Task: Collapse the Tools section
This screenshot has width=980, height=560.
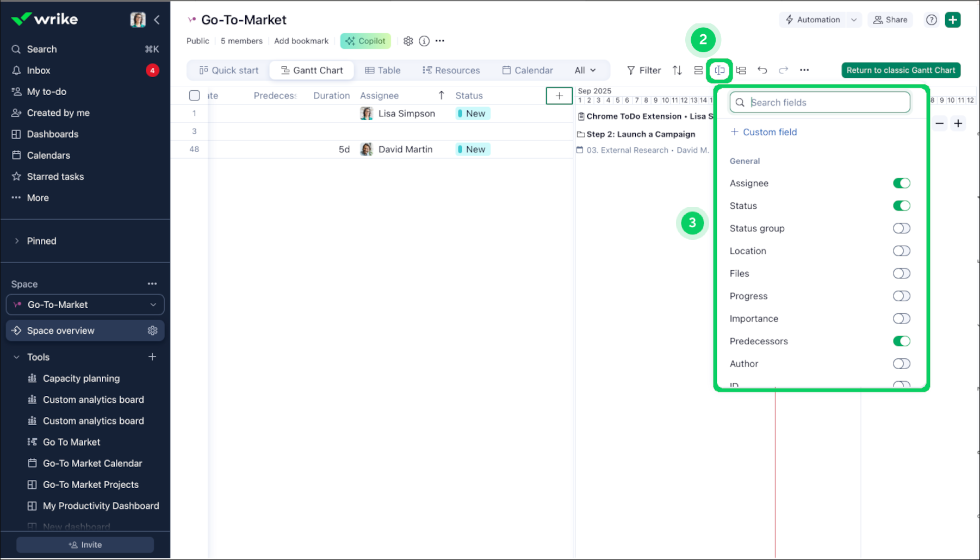Action: pyautogui.click(x=15, y=357)
